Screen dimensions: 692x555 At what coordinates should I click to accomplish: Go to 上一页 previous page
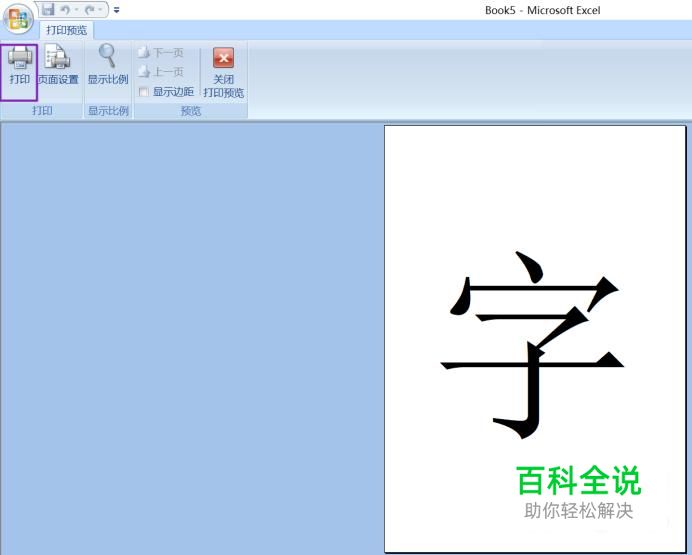(x=161, y=71)
